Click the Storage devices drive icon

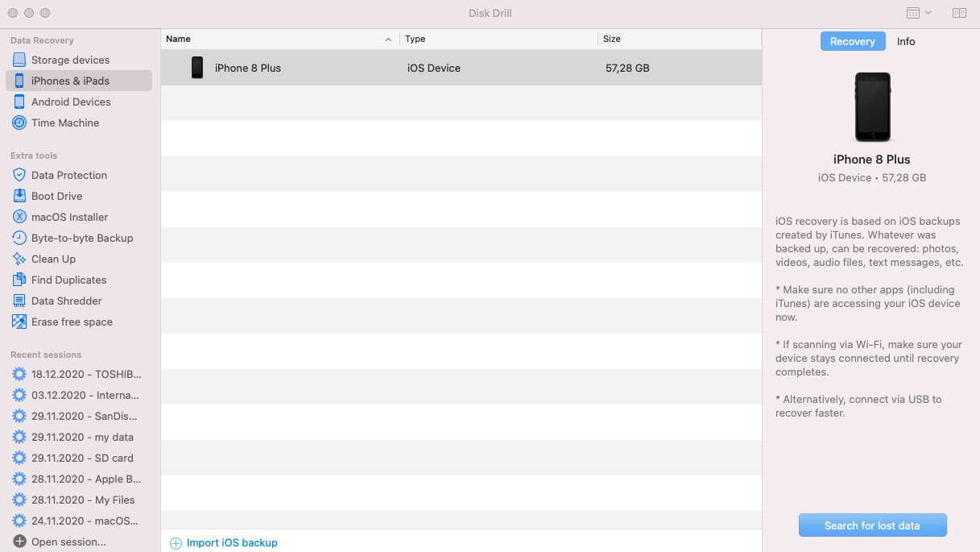pyautogui.click(x=19, y=60)
